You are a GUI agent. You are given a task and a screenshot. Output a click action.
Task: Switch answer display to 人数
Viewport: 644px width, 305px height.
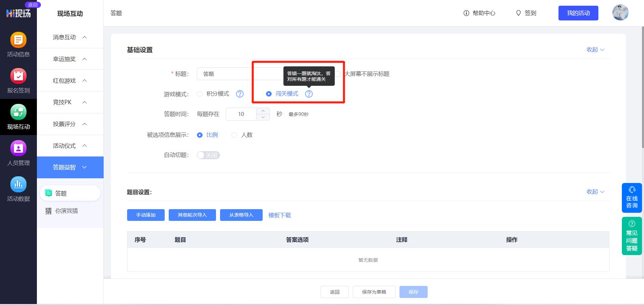coord(234,135)
